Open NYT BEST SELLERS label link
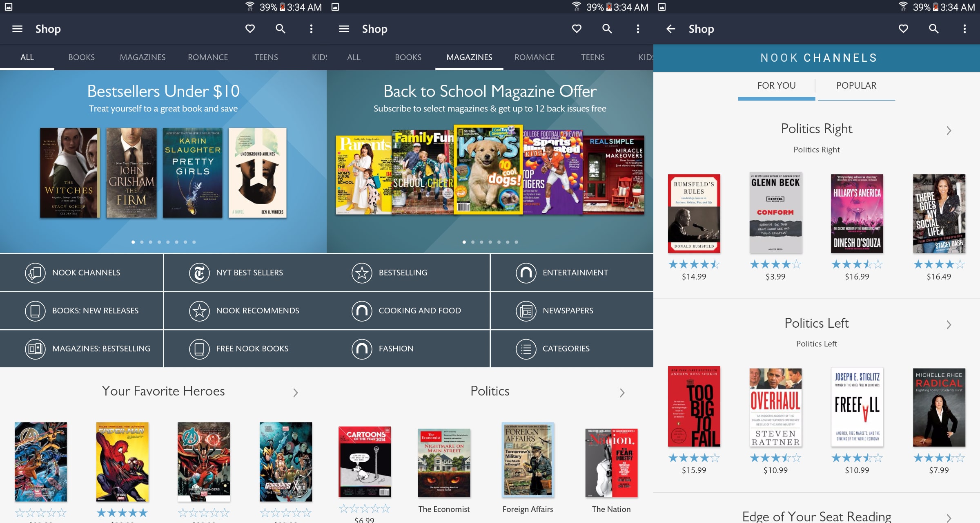 (249, 273)
